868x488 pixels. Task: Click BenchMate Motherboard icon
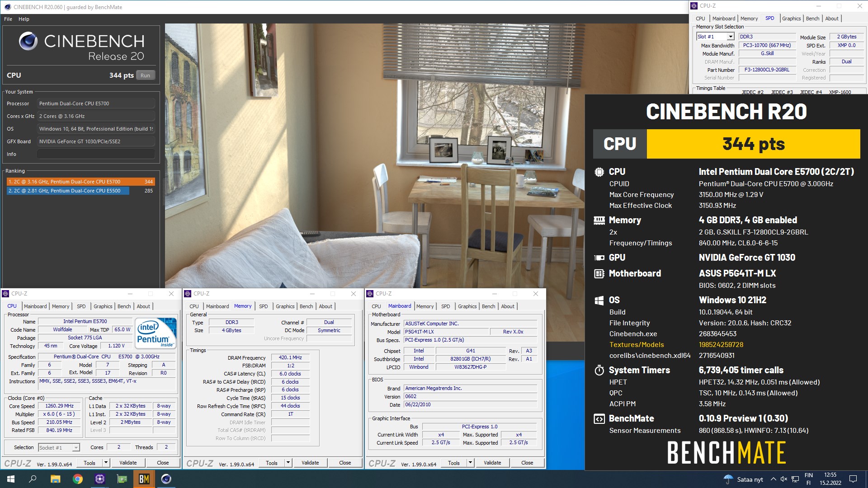(x=599, y=273)
